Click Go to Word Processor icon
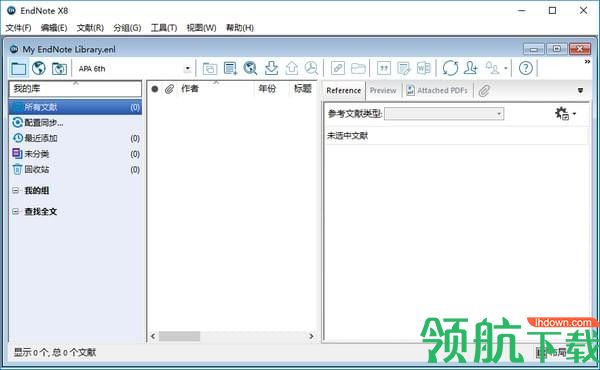The image size is (600, 370). click(424, 68)
